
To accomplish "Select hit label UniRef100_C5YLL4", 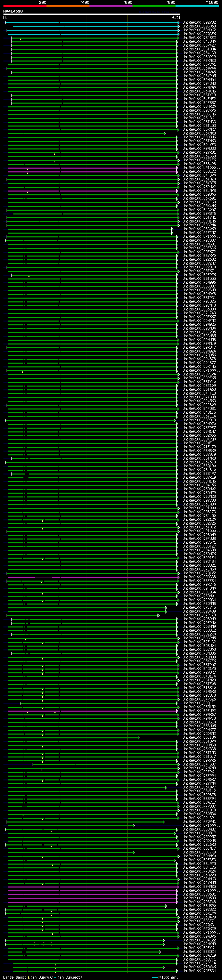I will (199, 416).
